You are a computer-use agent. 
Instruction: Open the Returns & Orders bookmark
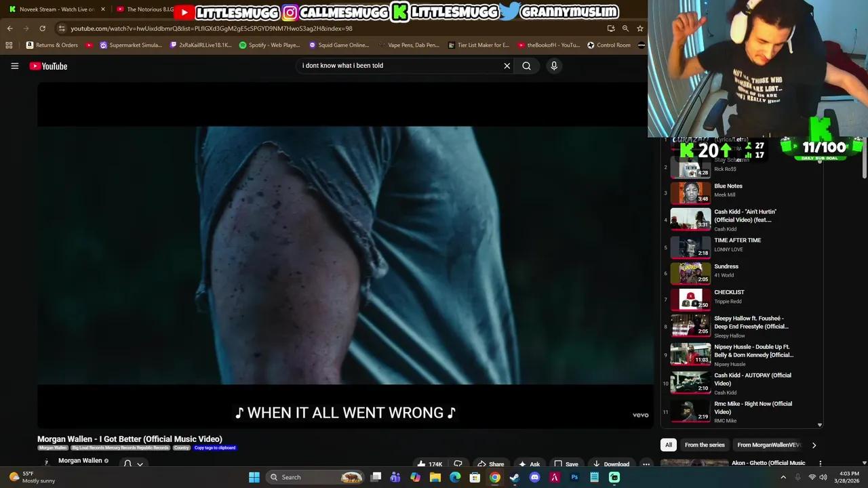[52, 45]
